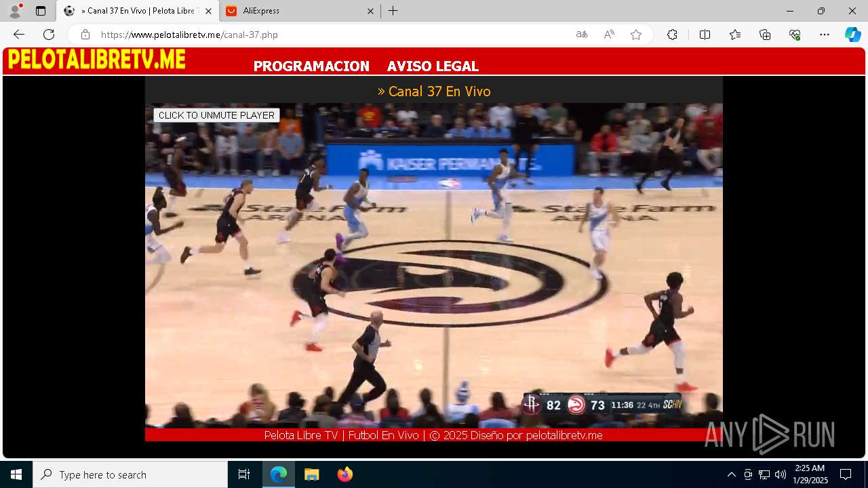Image resolution: width=868 pixels, height=488 pixels.
Task: Click the taskbar search box
Action: [x=130, y=474]
